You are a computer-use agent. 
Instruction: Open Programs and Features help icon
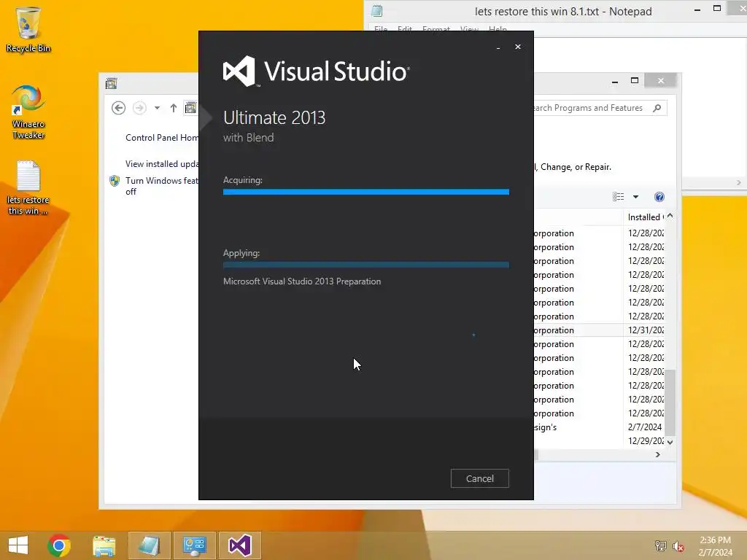coord(659,197)
